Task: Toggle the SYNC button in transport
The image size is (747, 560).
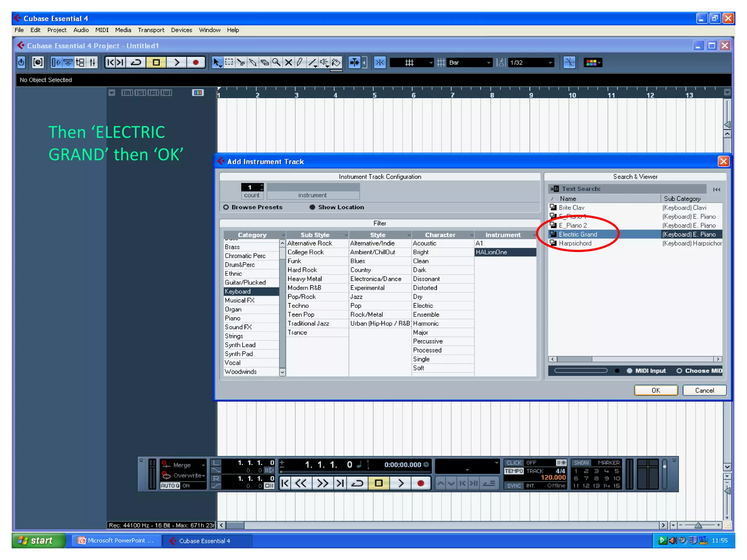Action: tap(514, 486)
